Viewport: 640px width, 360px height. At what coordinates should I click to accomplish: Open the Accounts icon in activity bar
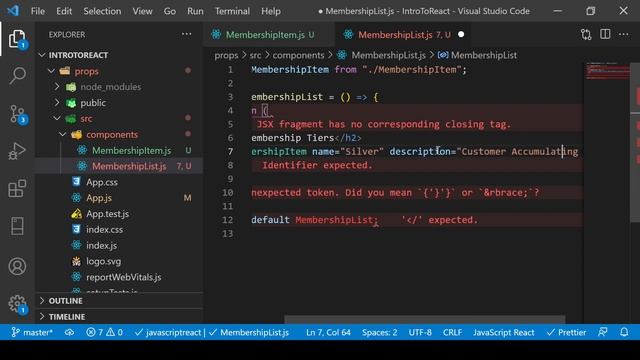click(x=17, y=267)
